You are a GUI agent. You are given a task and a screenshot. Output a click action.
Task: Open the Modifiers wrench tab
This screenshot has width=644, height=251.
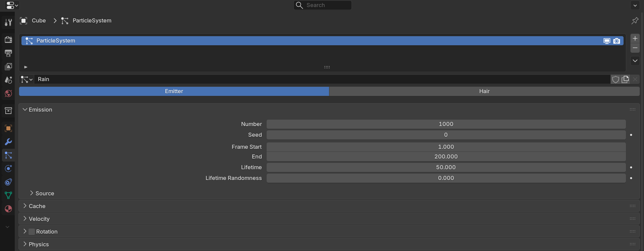coord(8,142)
